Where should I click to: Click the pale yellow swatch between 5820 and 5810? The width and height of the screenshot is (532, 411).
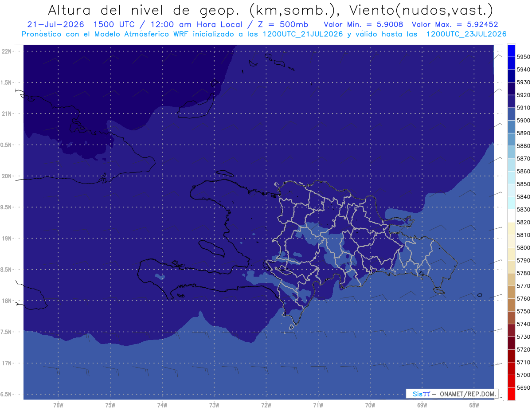(x=511, y=228)
